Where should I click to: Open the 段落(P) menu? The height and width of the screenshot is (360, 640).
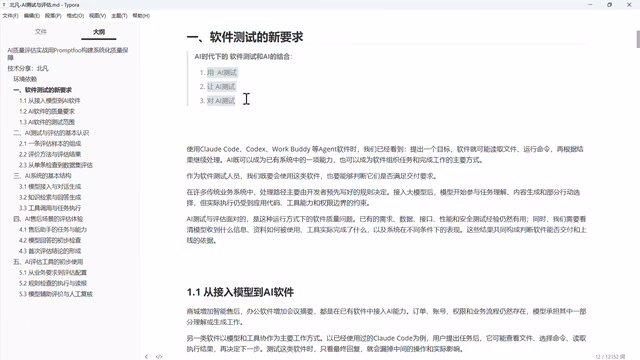53,16
